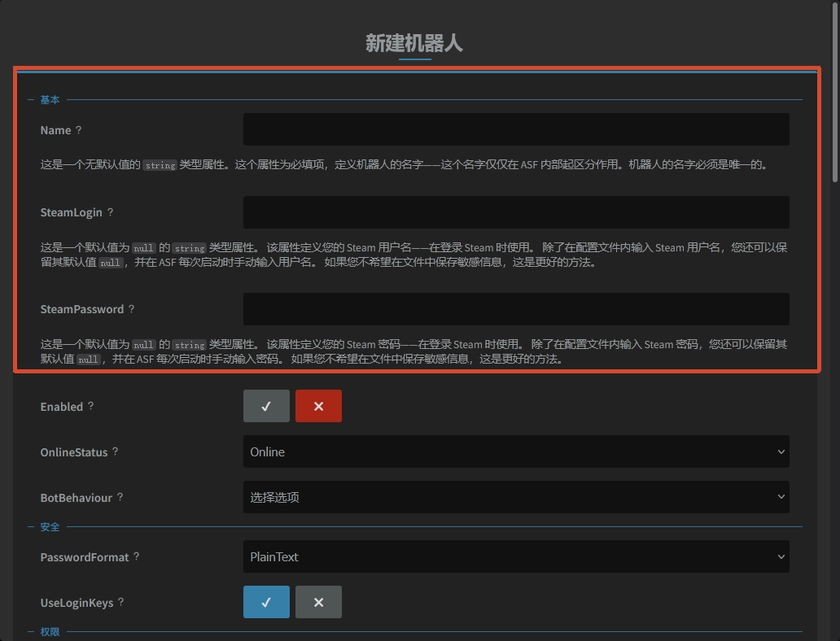This screenshot has width=840, height=641.
Task: Disable UseLoginKeys with gray X
Action: [x=318, y=602]
